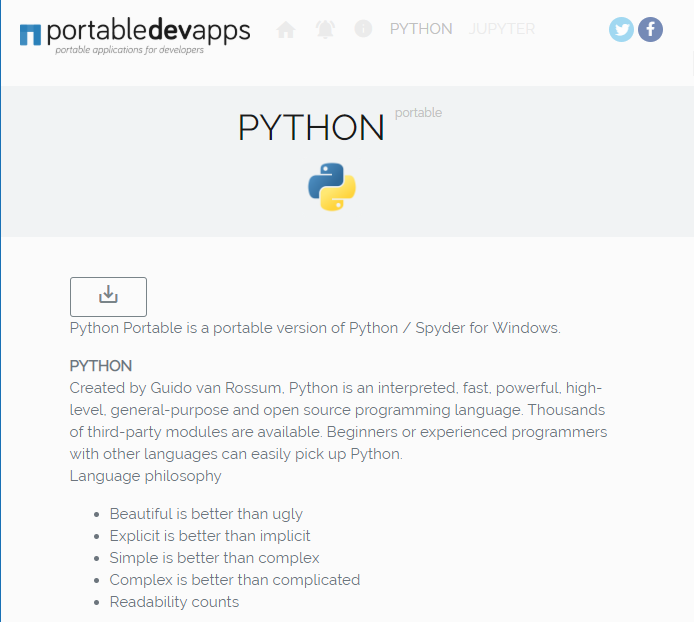Click 'Beautiful is better than ugly' item
The image size is (694, 622).
[x=206, y=514]
